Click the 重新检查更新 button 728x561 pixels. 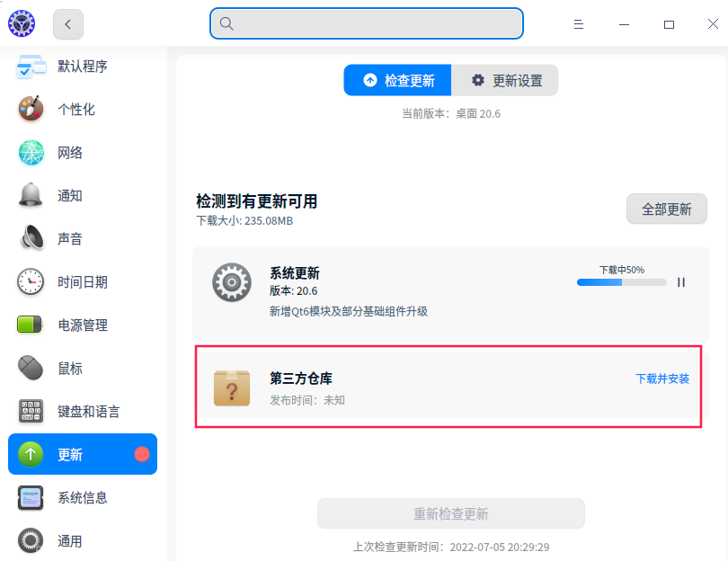pos(451,513)
